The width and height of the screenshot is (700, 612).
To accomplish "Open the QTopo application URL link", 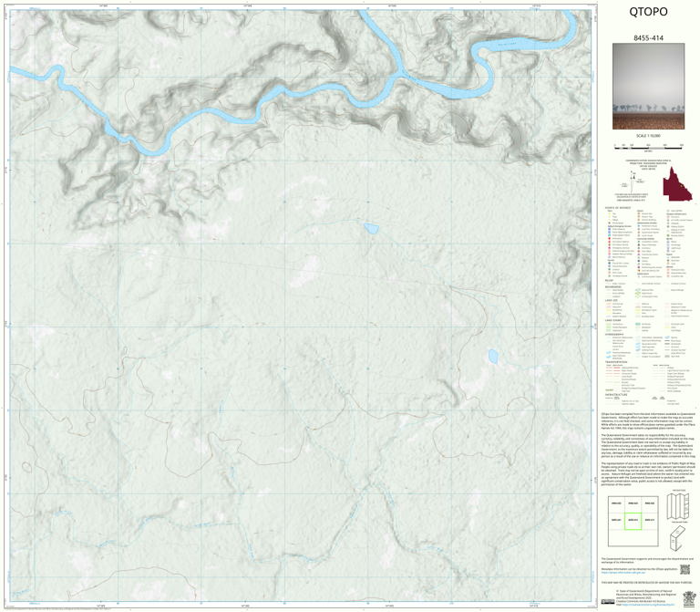I will [x=623, y=572].
